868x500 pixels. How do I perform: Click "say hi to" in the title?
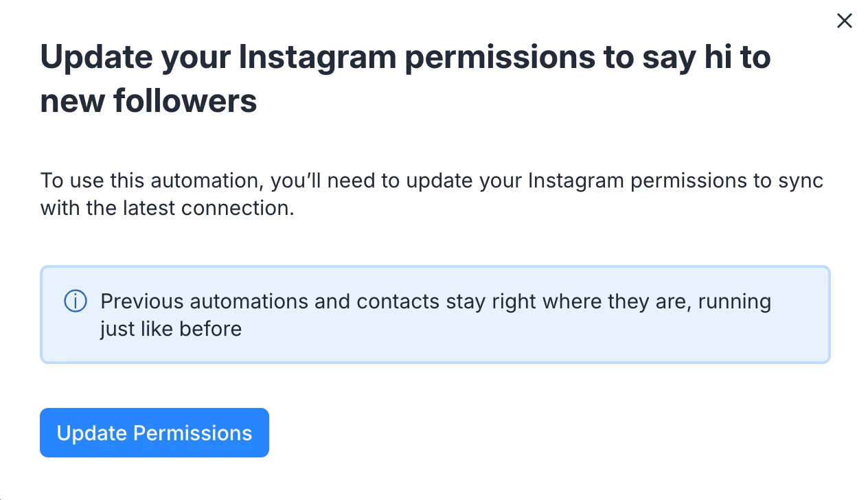(x=707, y=58)
